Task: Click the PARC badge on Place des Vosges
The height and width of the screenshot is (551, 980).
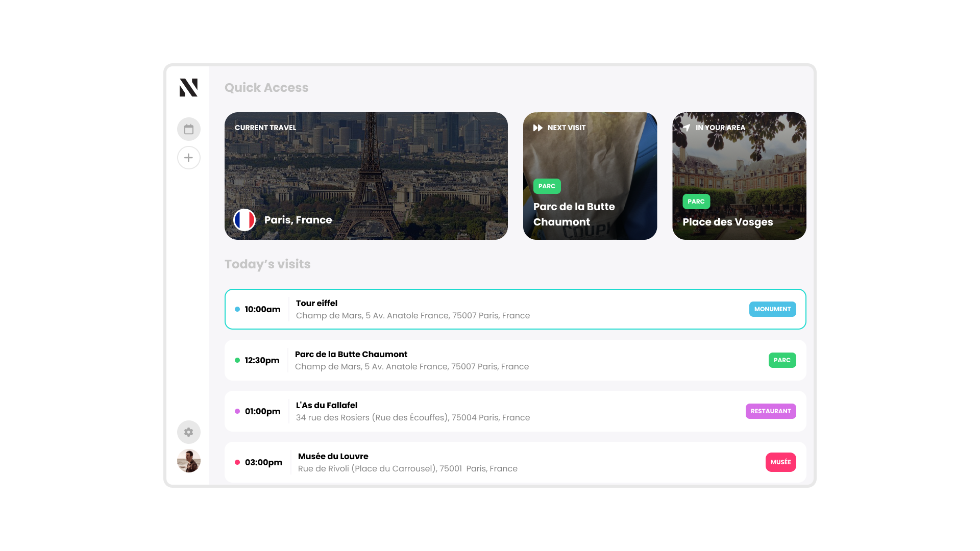Action: [696, 202]
